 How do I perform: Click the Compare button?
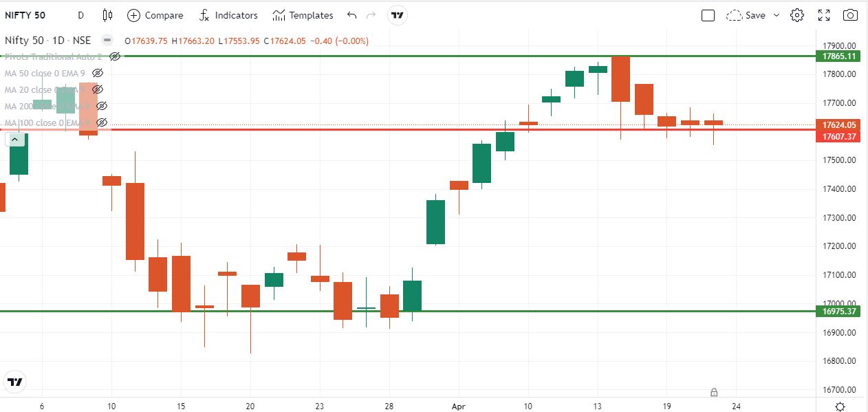pos(155,15)
